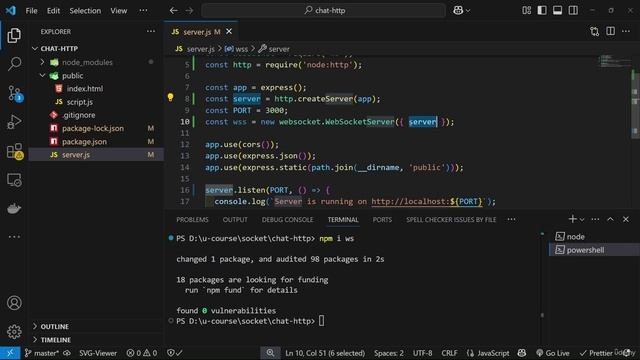Open Explorer Views and More Actions ellipsis
640x360 pixels.
pyautogui.click(x=151, y=31)
